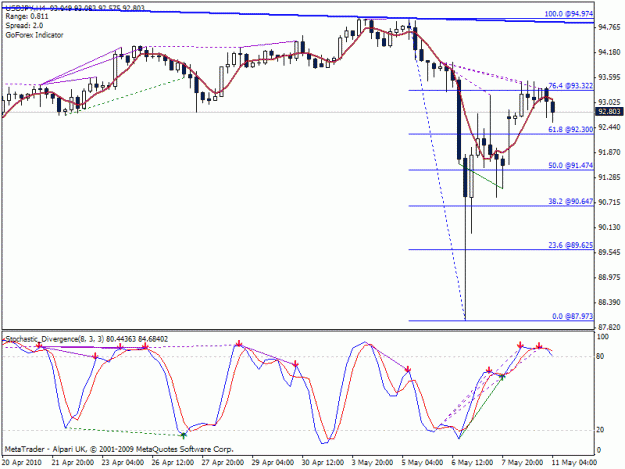The image size is (625, 469).
Task: Click the 20 Apr 2010 date label
Action: click(22, 462)
